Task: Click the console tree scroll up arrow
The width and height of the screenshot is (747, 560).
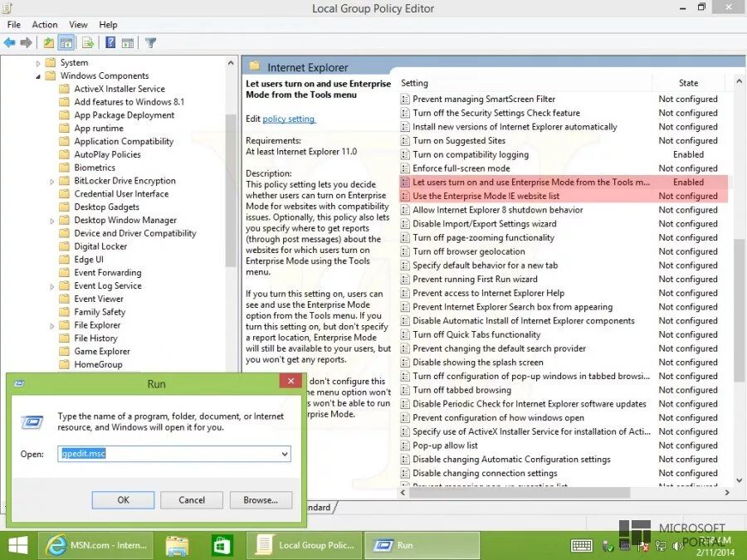Action: [x=231, y=63]
